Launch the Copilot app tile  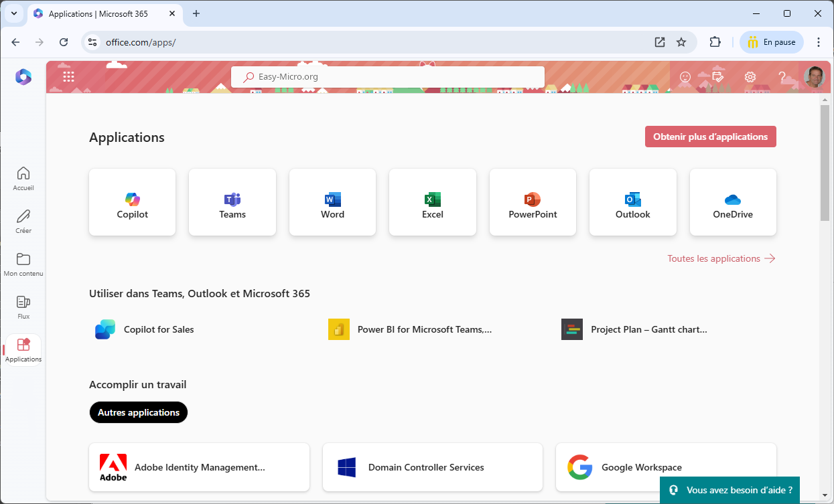(x=133, y=202)
